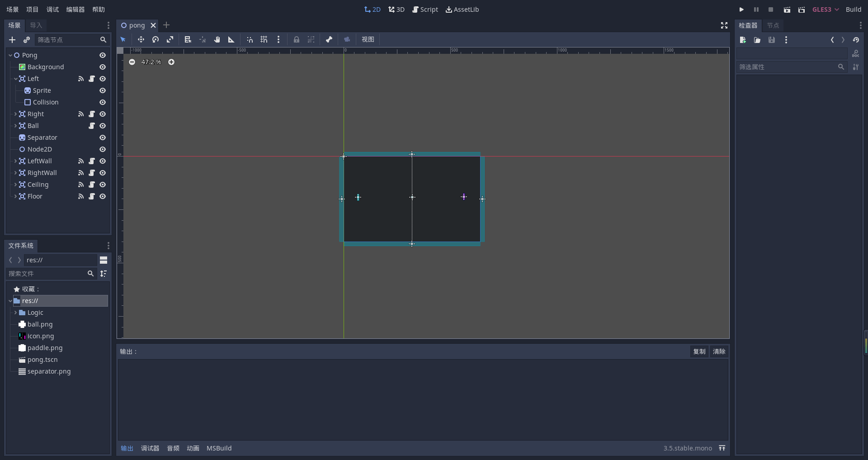This screenshot has width=868, height=460.
Task: Switch to the Script workspace
Action: pos(425,9)
